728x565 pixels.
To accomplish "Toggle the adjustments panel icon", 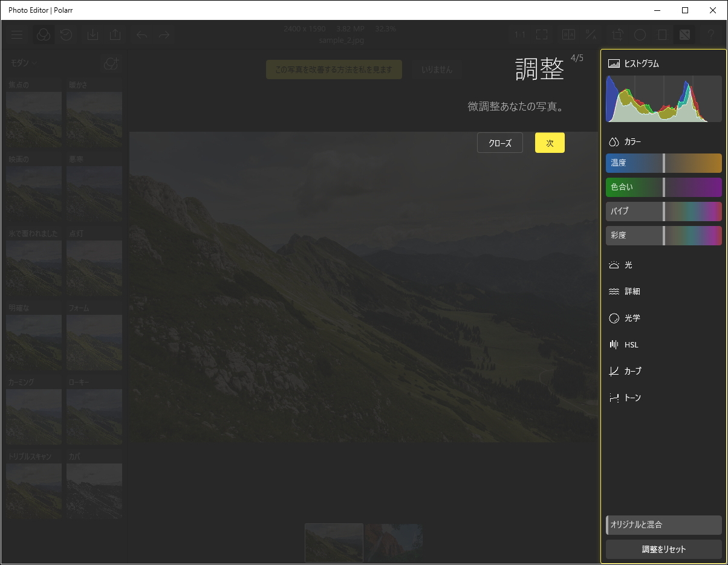I will point(684,34).
